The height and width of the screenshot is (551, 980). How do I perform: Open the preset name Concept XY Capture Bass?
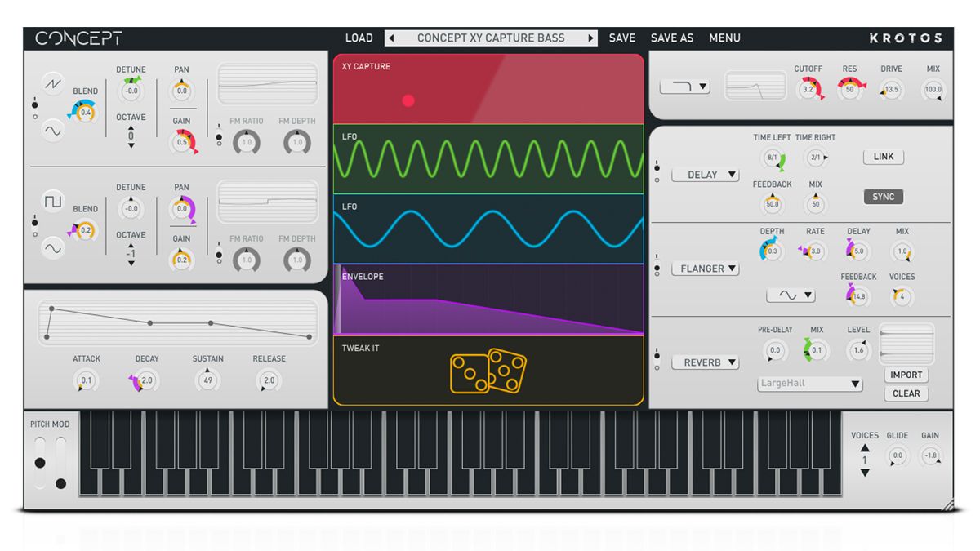coord(491,38)
